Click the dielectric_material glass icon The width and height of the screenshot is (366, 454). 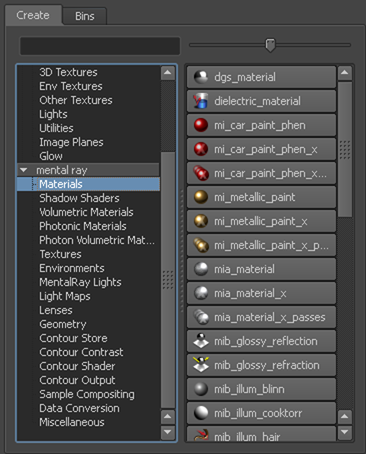click(201, 101)
